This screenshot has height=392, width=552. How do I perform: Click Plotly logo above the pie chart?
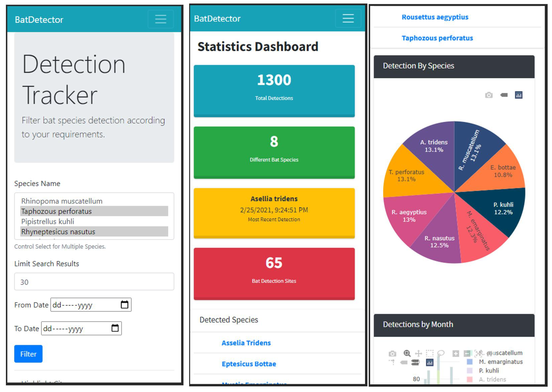[518, 95]
